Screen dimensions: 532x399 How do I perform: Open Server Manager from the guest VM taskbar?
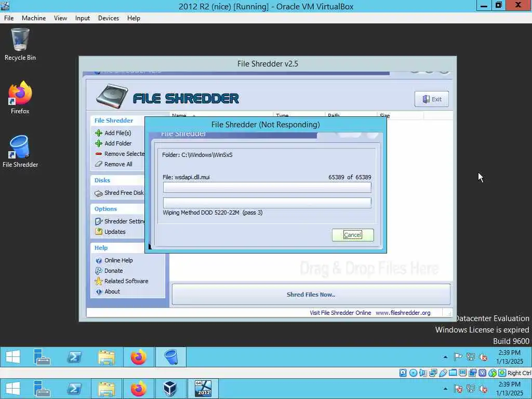click(x=42, y=357)
